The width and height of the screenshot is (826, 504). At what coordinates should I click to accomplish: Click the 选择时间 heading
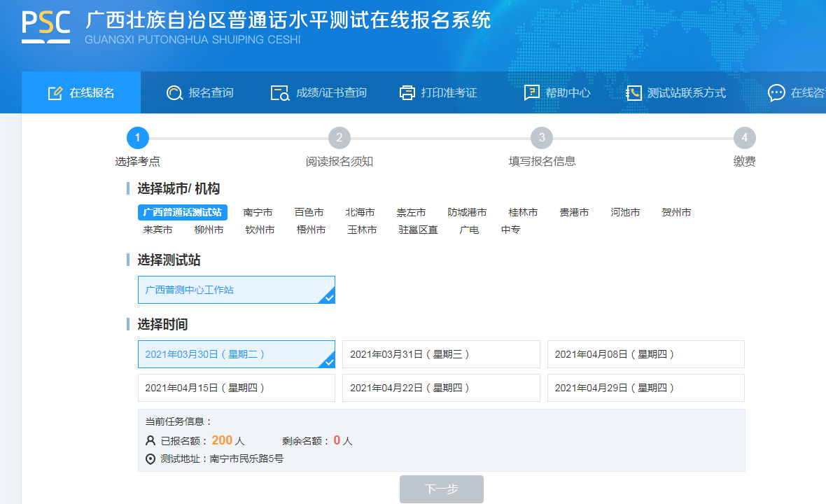162,324
